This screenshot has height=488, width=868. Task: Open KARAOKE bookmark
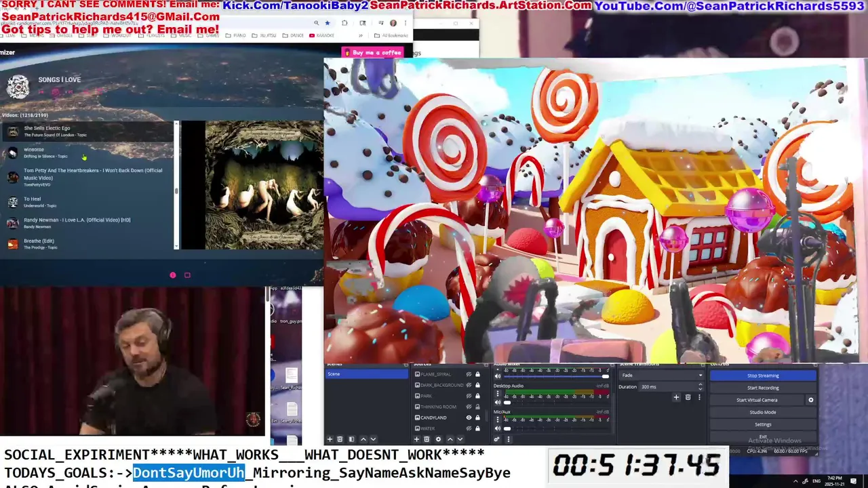click(321, 35)
